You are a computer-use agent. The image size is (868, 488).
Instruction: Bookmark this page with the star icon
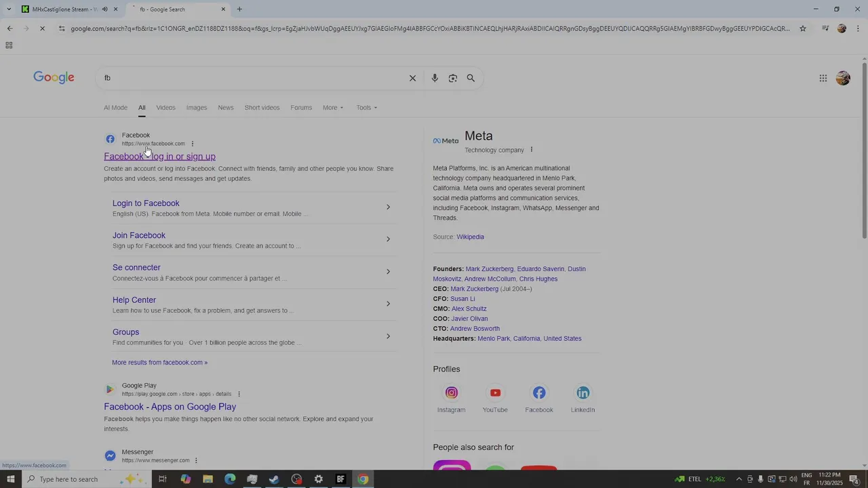pyautogui.click(x=803, y=28)
